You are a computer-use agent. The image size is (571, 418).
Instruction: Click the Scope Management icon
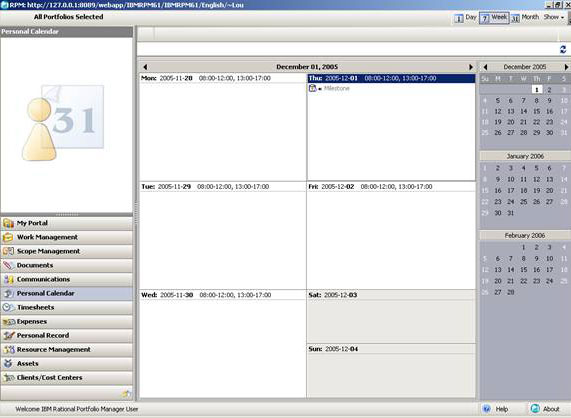[8, 251]
